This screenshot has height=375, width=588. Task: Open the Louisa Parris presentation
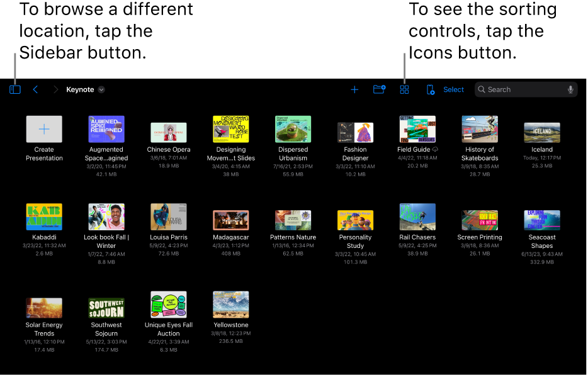pyautogui.click(x=169, y=217)
